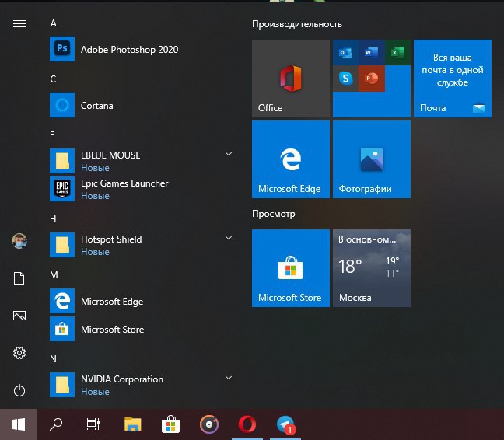This screenshot has height=440, width=504.
Task: Open taskbar search magnifier
Action: 56,424
